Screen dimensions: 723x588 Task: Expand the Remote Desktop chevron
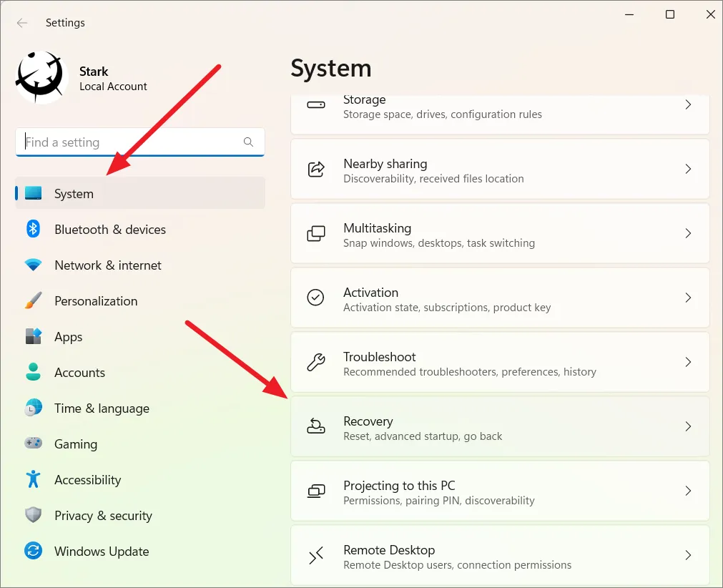688,555
